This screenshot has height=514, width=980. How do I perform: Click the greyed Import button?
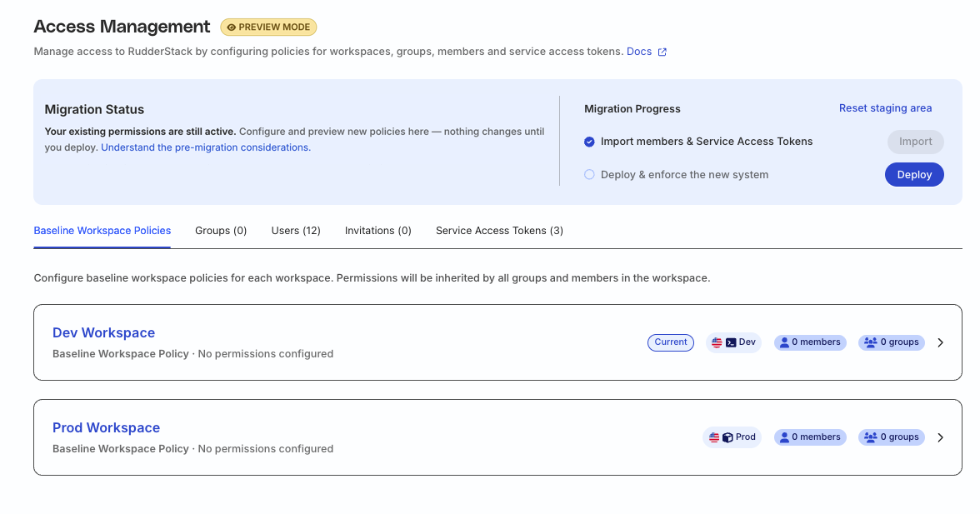[x=916, y=142]
